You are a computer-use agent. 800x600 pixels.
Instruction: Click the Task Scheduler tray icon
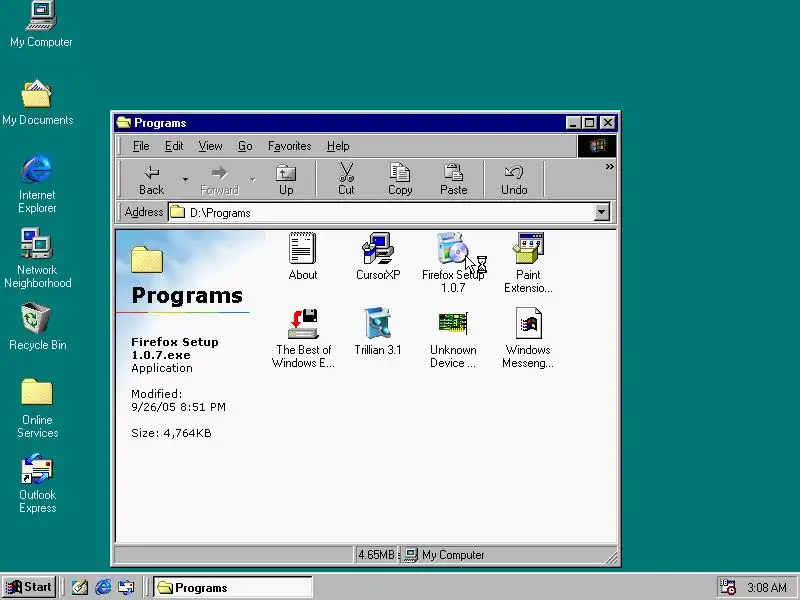coord(727,587)
